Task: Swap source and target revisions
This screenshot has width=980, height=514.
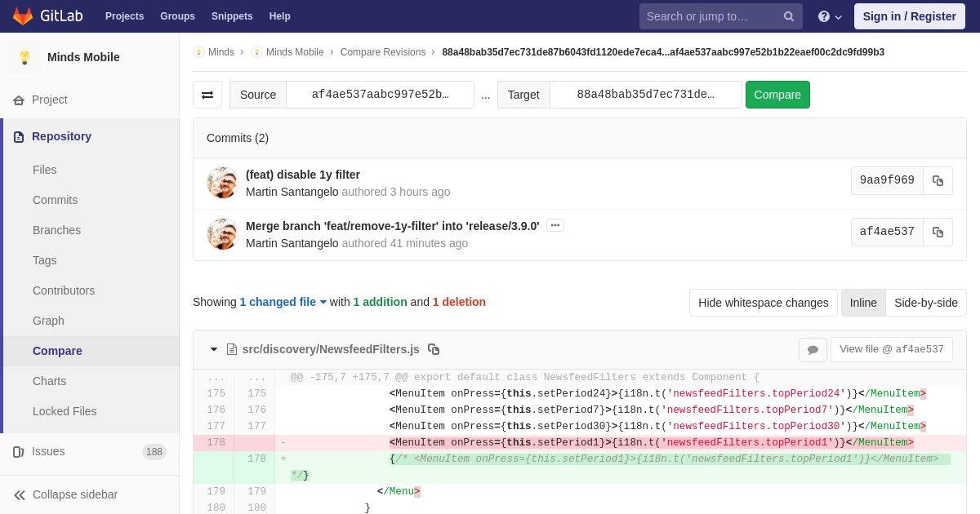Action: coord(207,95)
